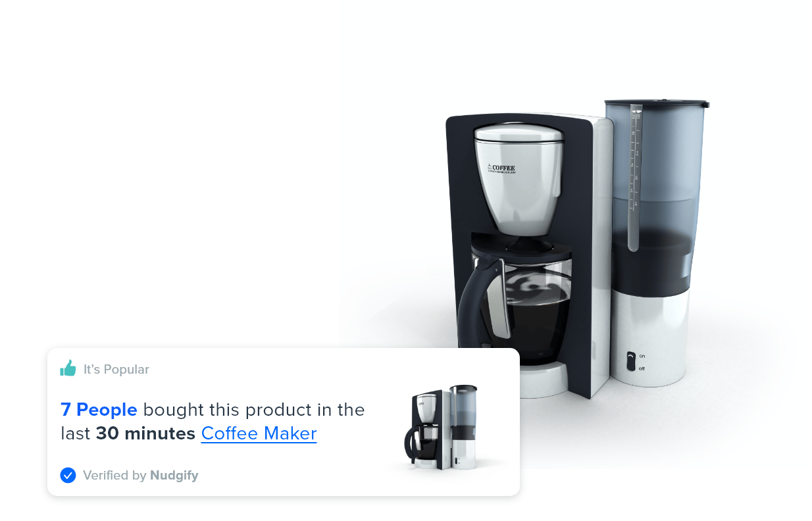This screenshot has width=812, height=521.
Task: Click 'bought this product in the' text
Action: tap(254, 410)
